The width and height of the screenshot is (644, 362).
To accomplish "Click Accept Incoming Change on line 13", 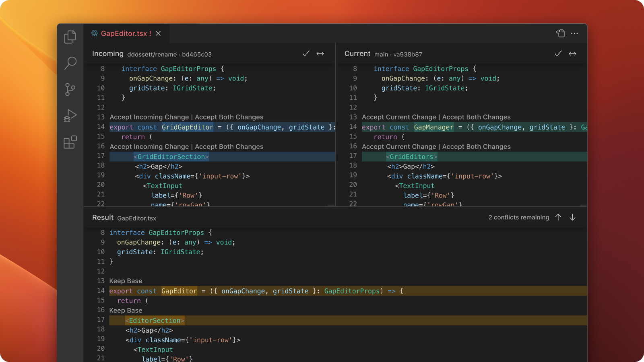I will click(149, 117).
